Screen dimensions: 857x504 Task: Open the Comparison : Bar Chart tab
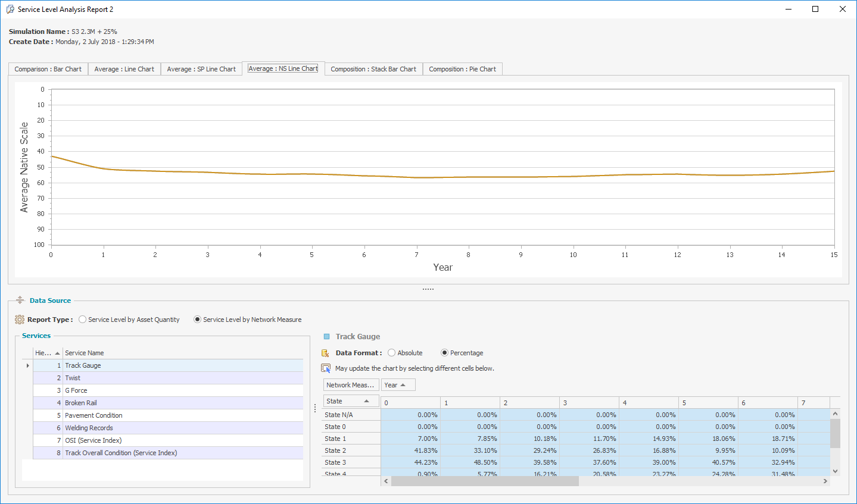click(x=48, y=69)
